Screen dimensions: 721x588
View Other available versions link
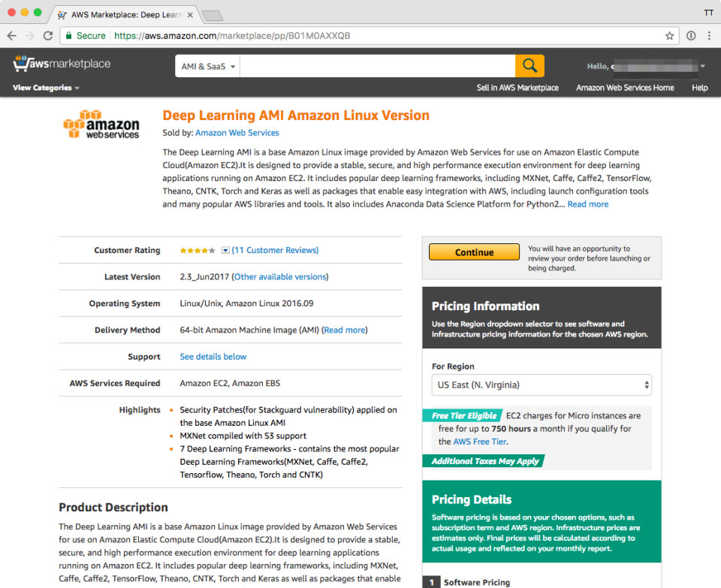coord(280,276)
